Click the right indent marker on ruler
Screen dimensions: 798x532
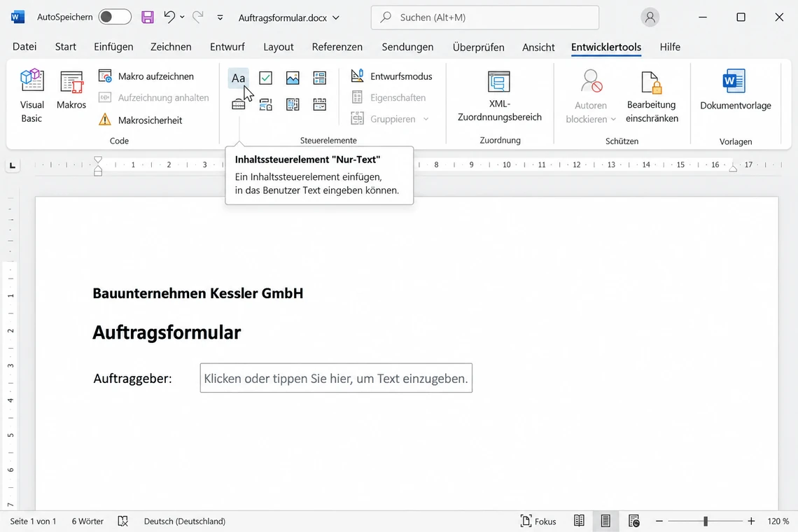pyautogui.click(x=733, y=169)
